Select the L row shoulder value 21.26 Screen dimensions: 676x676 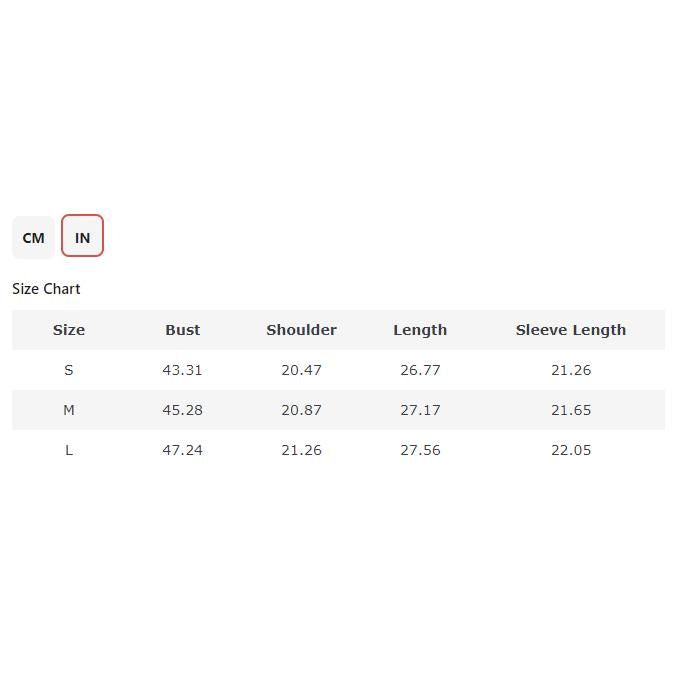[301, 450]
